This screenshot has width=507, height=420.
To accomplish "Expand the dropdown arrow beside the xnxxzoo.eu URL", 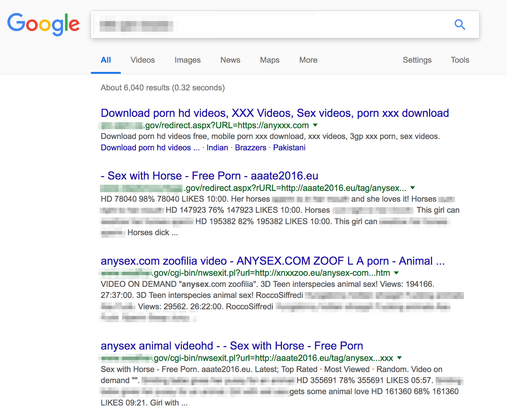I will 396,273.
